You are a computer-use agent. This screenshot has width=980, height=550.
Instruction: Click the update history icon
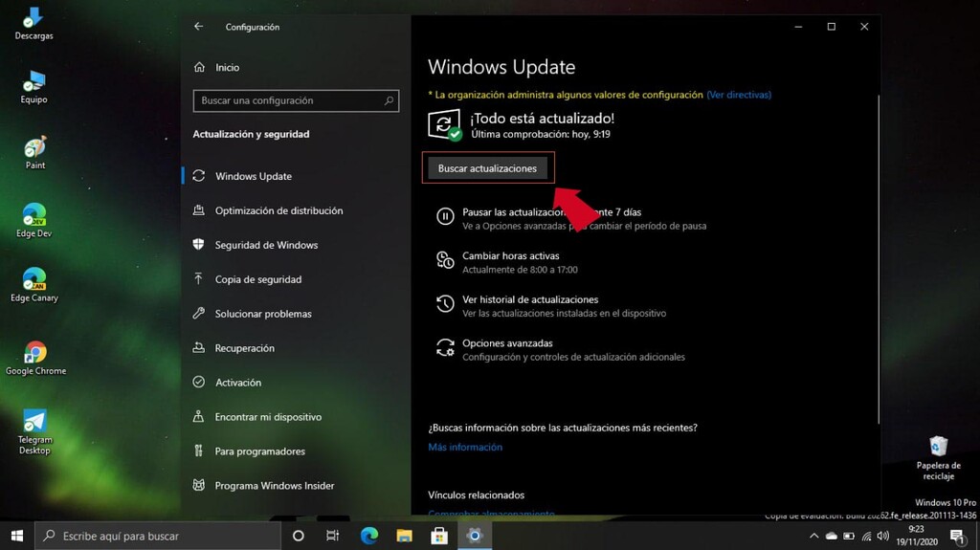(x=445, y=304)
